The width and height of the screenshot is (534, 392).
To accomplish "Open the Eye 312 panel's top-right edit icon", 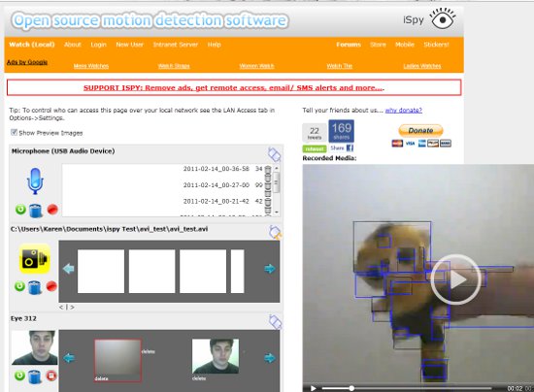I will 275,322.
